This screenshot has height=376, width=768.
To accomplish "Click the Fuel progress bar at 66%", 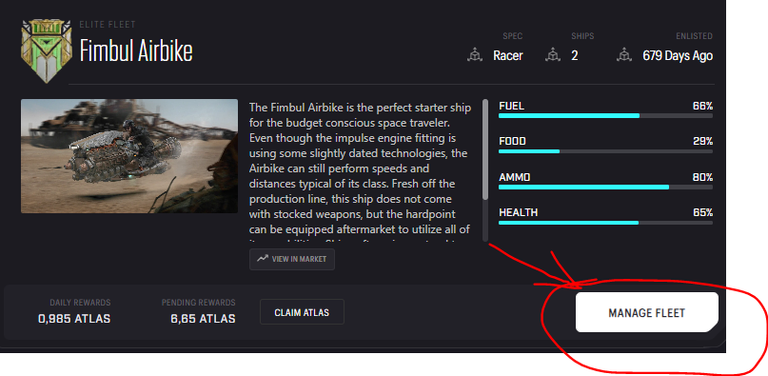I will pyautogui.click(x=605, y=116).
